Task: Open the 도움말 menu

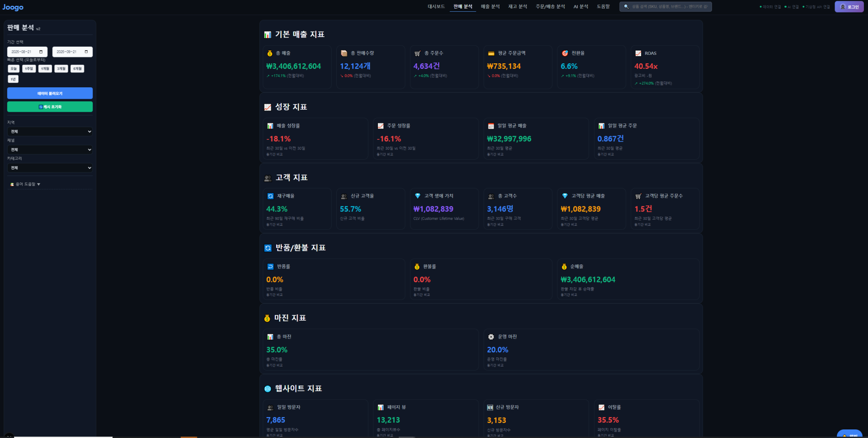Action: (x=603, y=7)
